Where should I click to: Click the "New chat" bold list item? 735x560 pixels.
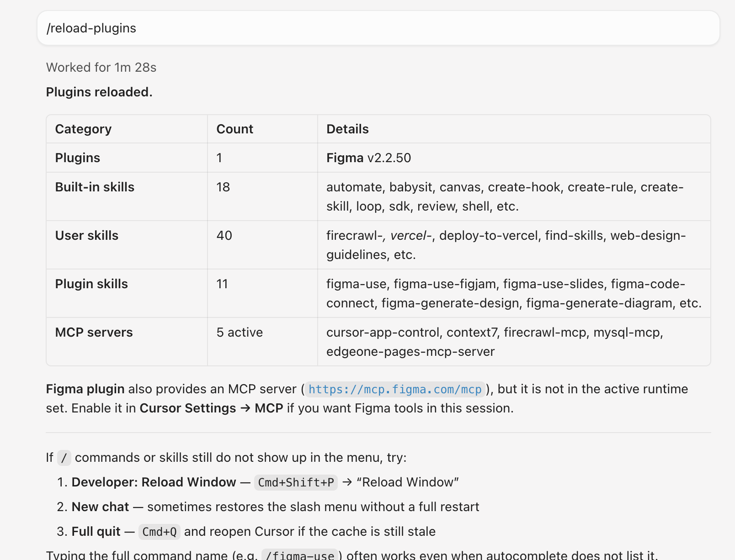(x=100, y=507)
